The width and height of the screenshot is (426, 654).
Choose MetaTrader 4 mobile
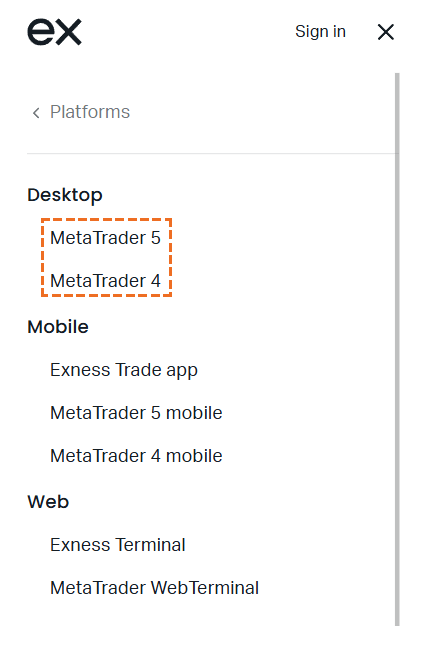coord(136,456)
